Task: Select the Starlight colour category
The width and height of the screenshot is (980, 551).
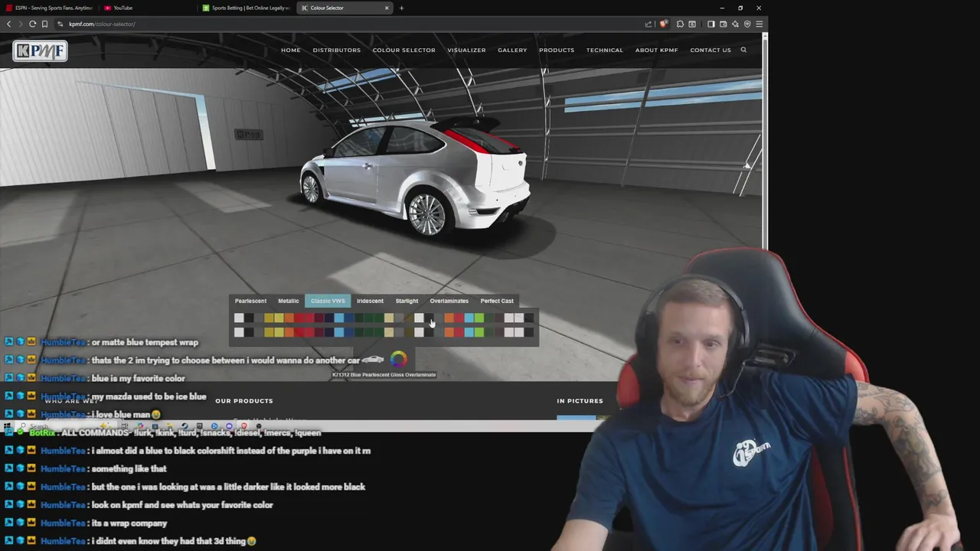Action: click(x=407, y=301)
